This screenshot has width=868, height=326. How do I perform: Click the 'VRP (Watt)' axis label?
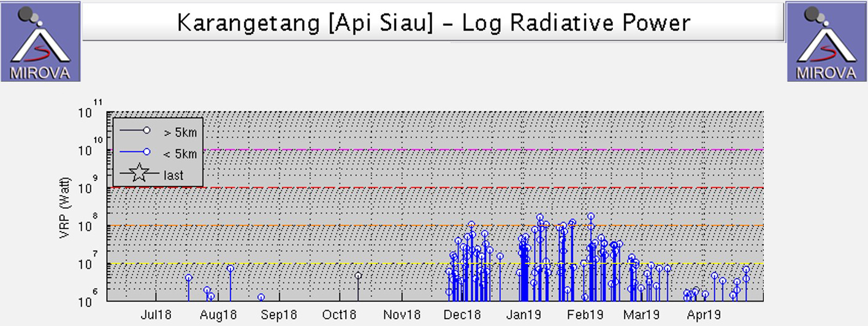tap(66, 207)
